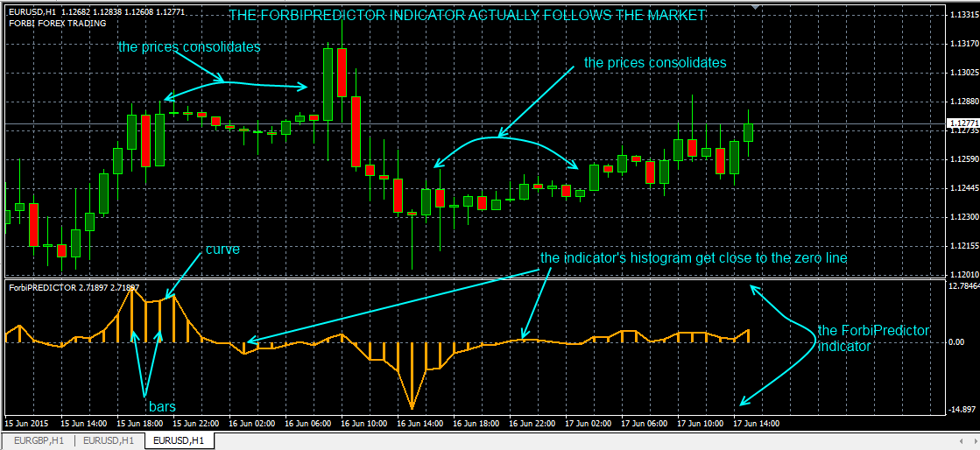Open the inactive middle EURUSD,H1 tab
The width and height of the screenshot is (980, 450).
pos(109,440)
